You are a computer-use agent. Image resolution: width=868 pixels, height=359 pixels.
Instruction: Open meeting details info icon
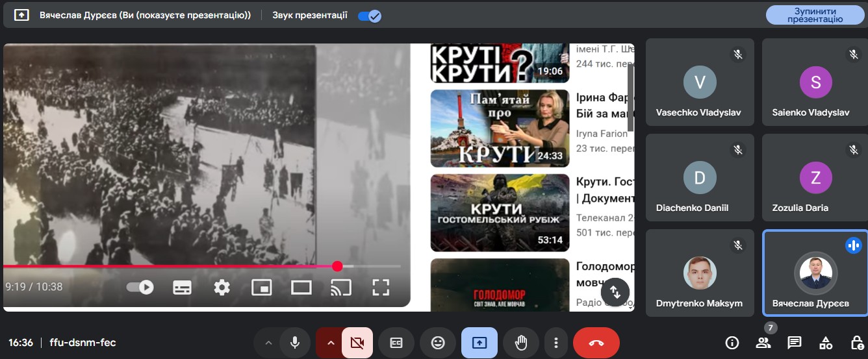pyautogui.click(x=732, y=343)
